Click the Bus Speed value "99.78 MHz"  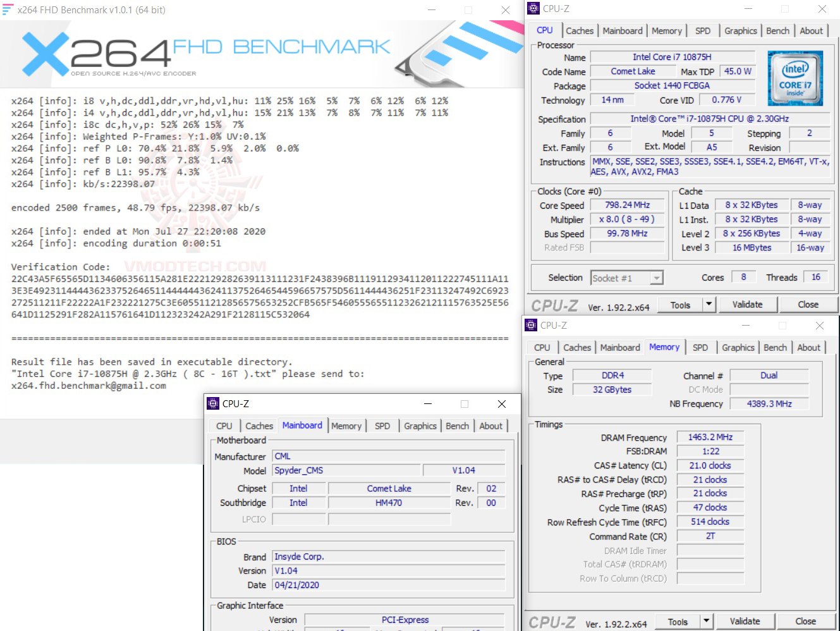627,233
